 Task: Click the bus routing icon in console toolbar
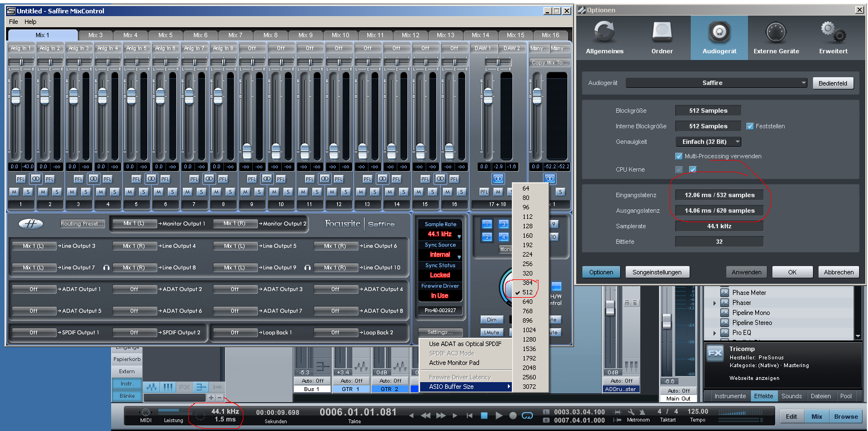point(201,387)
